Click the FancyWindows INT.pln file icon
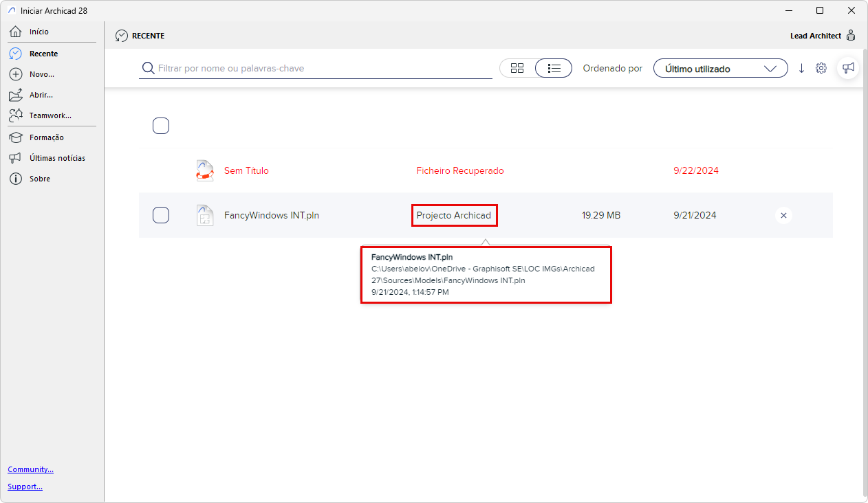This screenshot has height=503, width=868. click(x=205, y=215)
